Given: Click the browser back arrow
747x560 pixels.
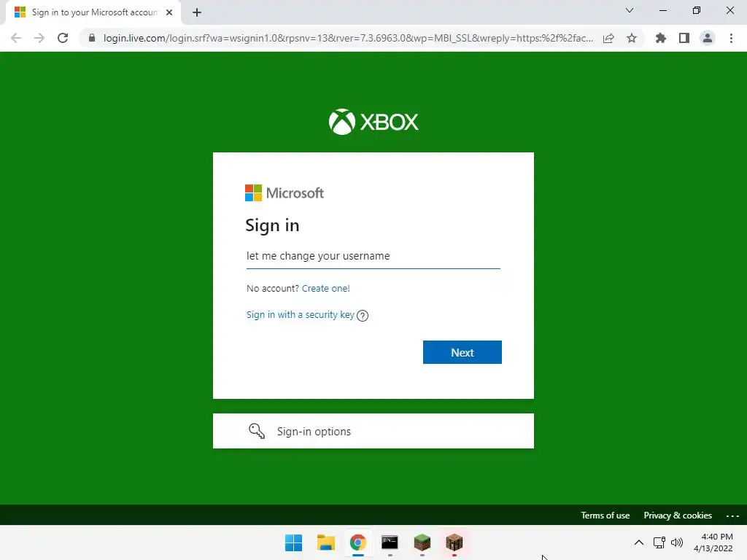Looking at the screenshot, I should (x=16, y=38).
